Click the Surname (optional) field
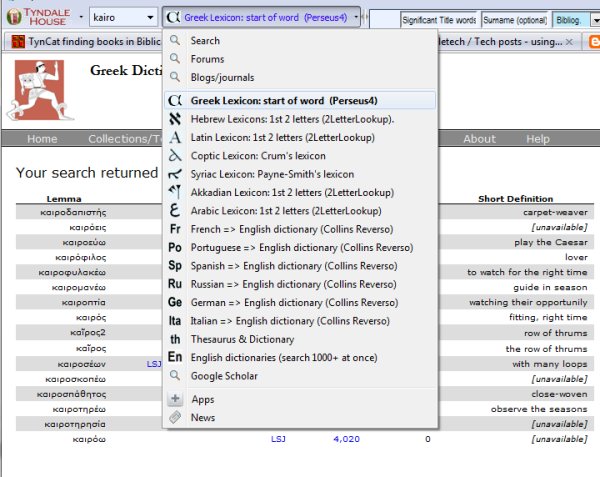 pyautogui.click(x=515, y=20)
